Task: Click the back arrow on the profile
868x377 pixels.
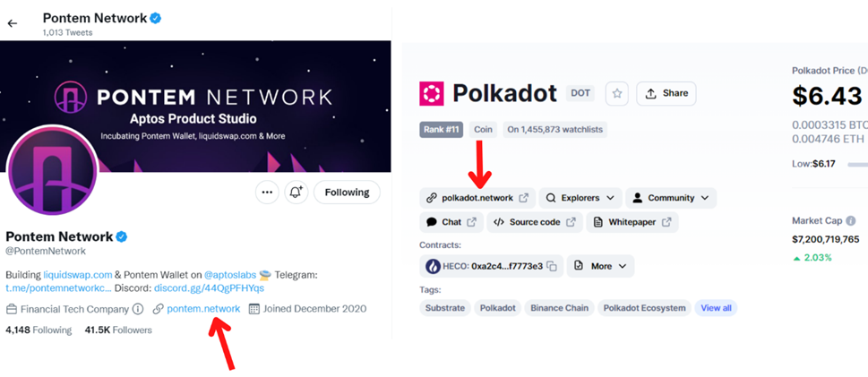Action: pyautogui.click(x=13, y=23)
